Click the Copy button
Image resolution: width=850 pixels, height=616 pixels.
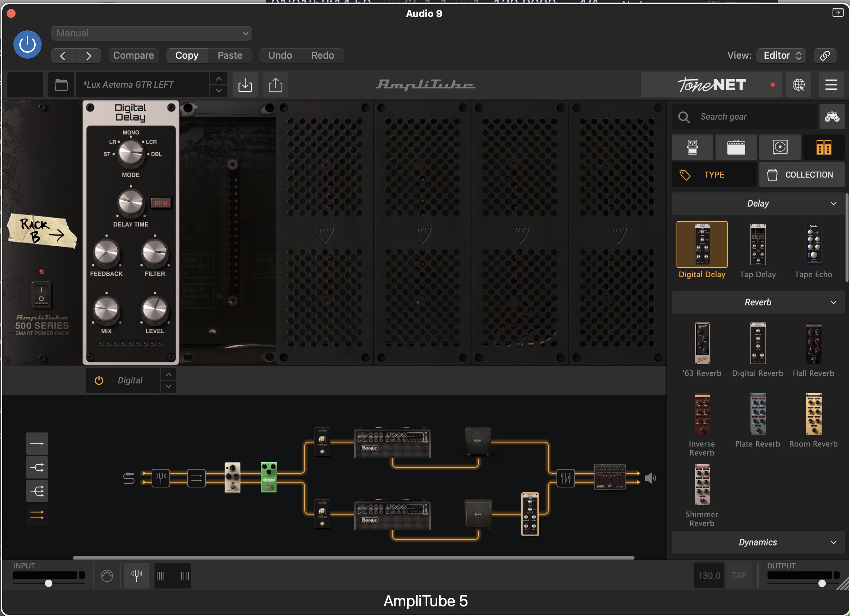[x=186, y=55]
